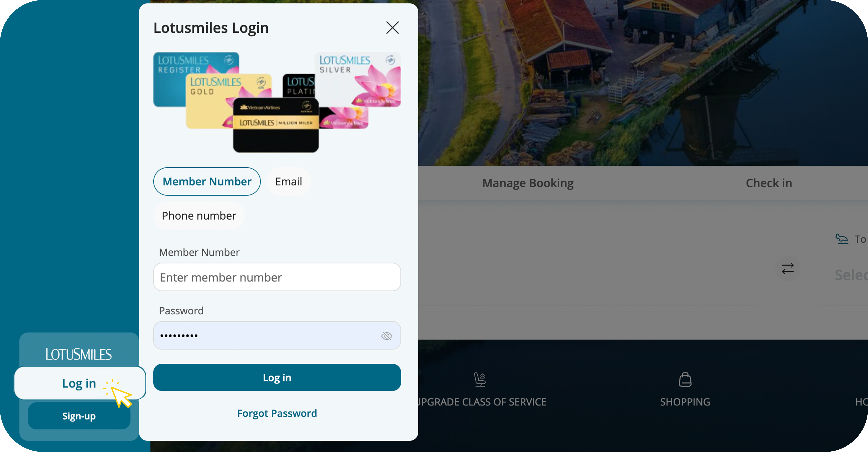Switch to the Check in tab
The height and width of the screenshot is (452, 868).
pyautogui.click(x=769, y=183)
